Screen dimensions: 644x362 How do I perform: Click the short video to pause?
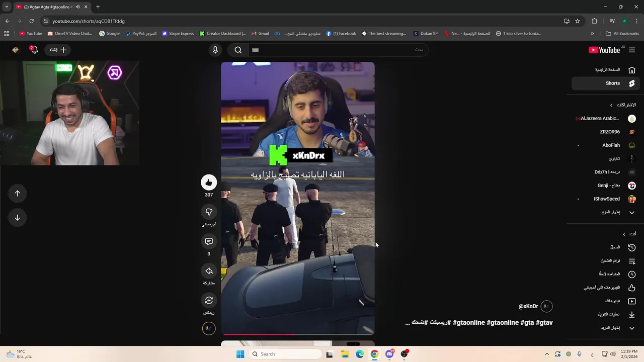(x=298, y=198)
